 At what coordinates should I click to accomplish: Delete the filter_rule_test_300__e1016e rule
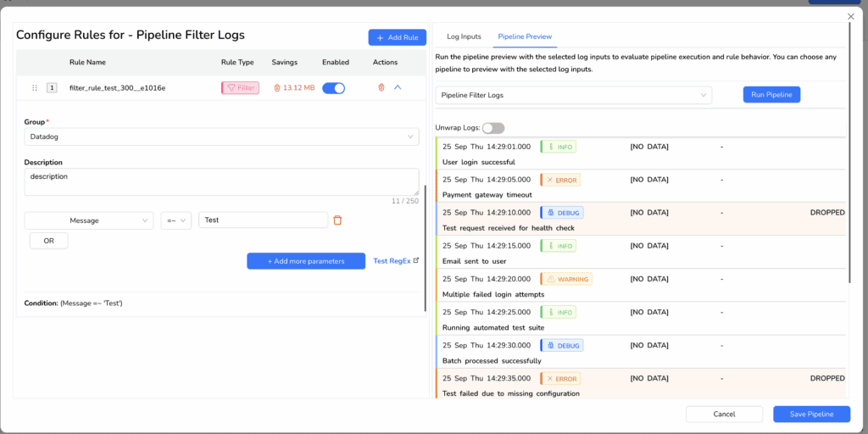click(381, 87)
